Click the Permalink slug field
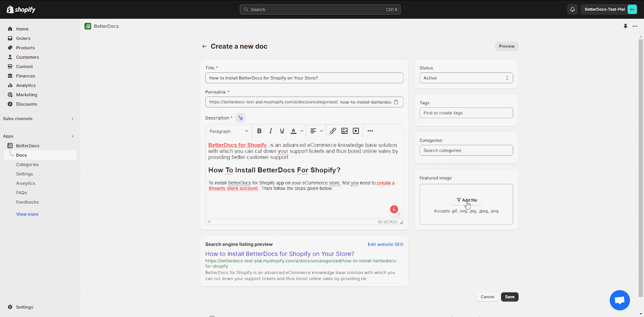This screenshot has height=317, width=644. click(365, 102)
